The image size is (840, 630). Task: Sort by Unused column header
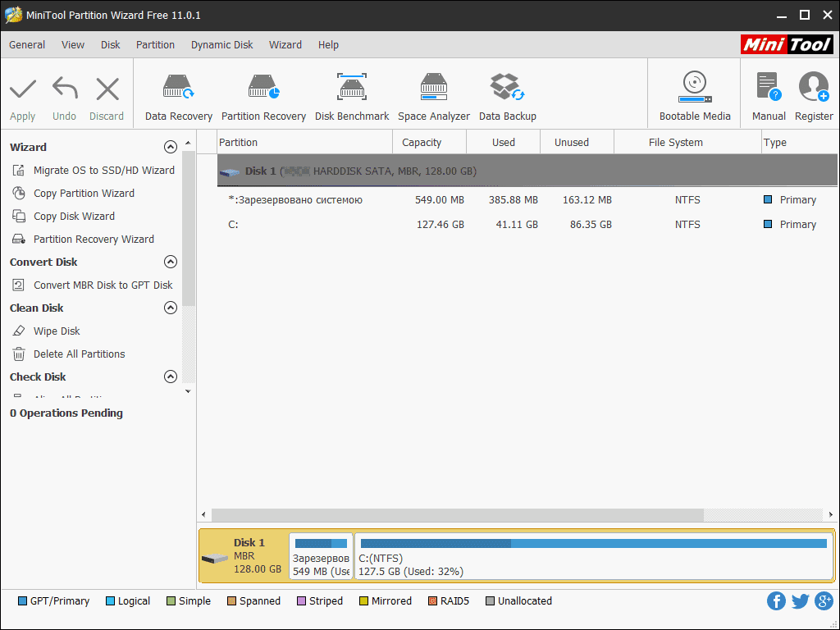pyautogui.click(x=577, y=143)
